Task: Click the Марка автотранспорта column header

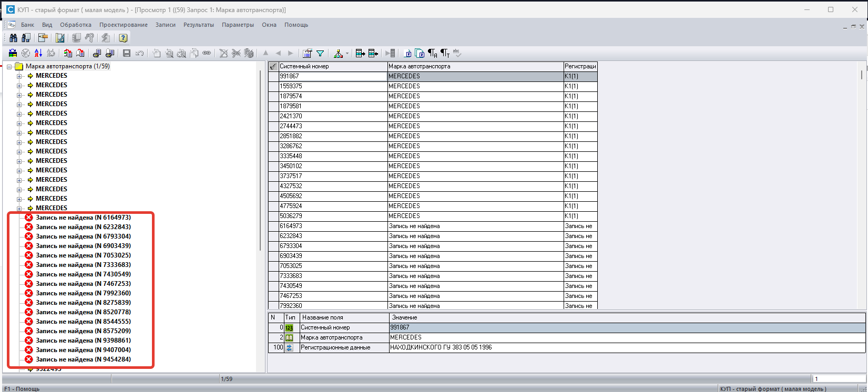Action: (x=475, y=67)
